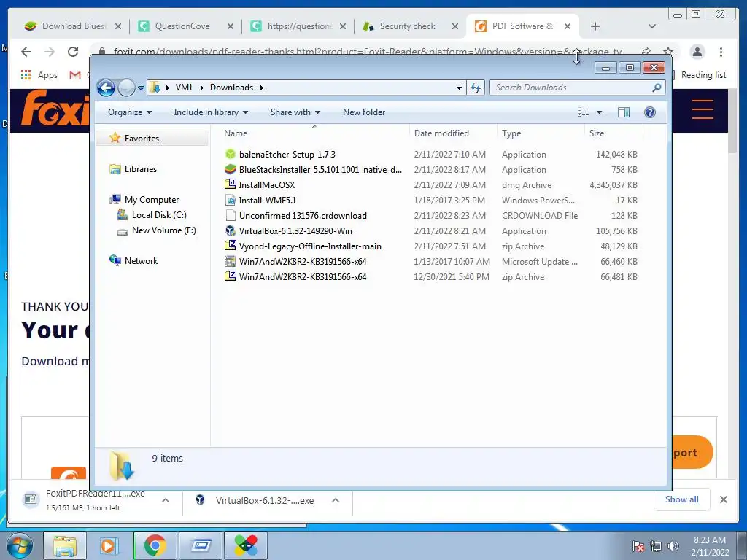
Task: Open a new Chrome tab
Action: [x=595, y=26]
